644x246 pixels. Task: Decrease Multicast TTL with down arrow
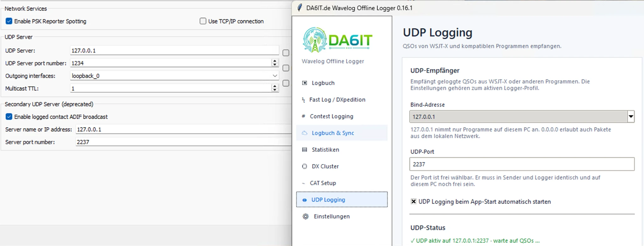click(275, 90)
